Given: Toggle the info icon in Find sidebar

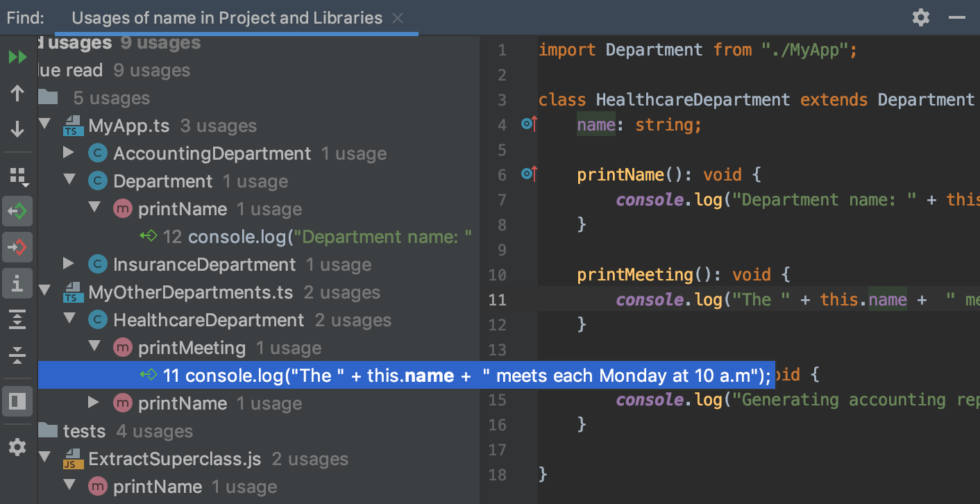Looking at the screenshot, I should click(x=17, y=283).
